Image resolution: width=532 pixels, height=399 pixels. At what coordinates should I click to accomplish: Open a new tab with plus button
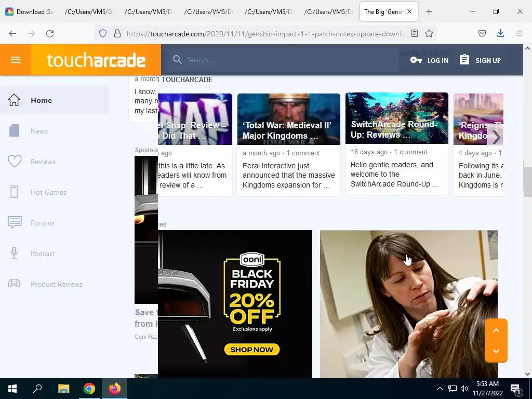click(x=429, y=12)
